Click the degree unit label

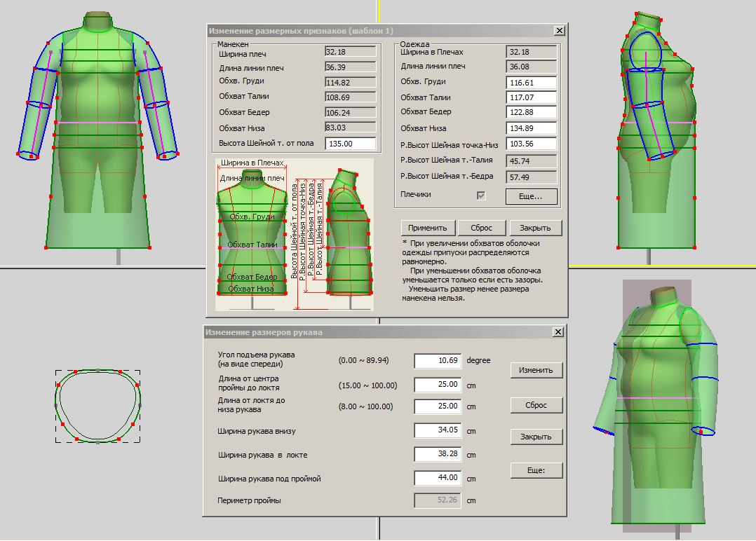(x=478, y=360)
